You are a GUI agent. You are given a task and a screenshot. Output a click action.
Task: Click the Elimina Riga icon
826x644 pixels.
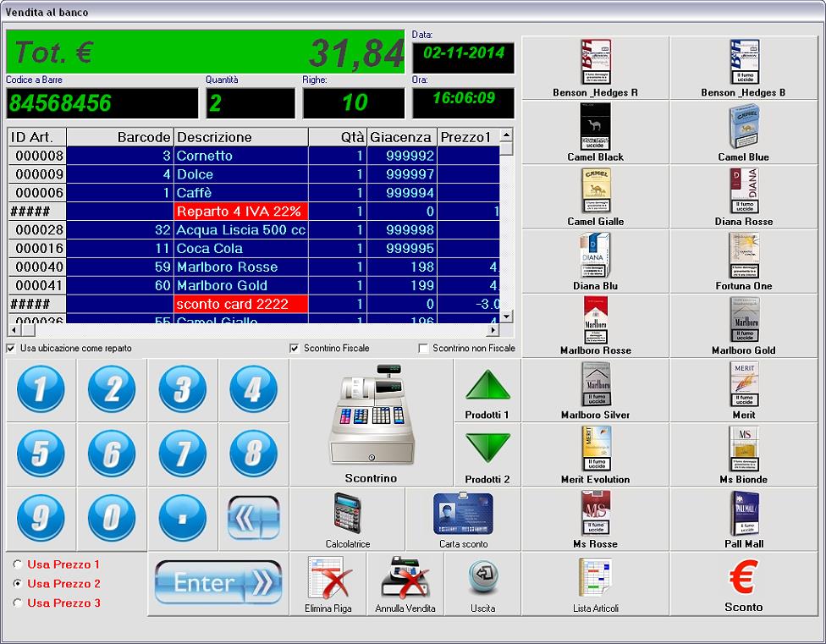point(329,579)
